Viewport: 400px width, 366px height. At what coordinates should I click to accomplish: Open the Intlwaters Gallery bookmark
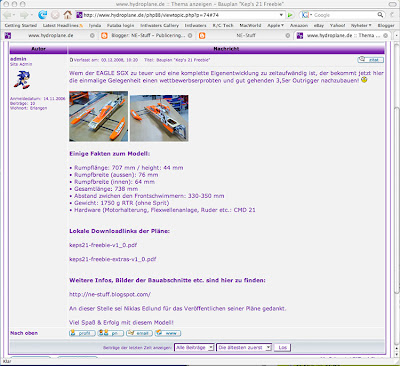[x=159, y=25]
